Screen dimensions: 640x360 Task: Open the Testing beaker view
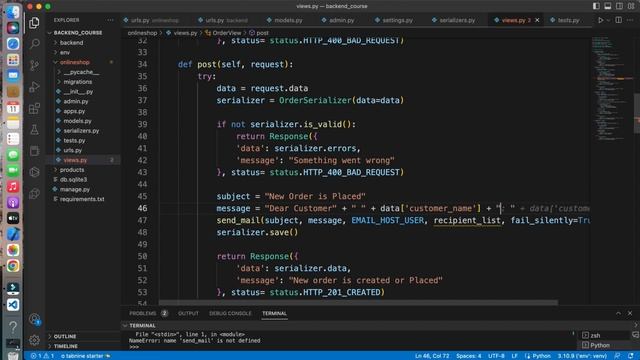tap(35, 130)
